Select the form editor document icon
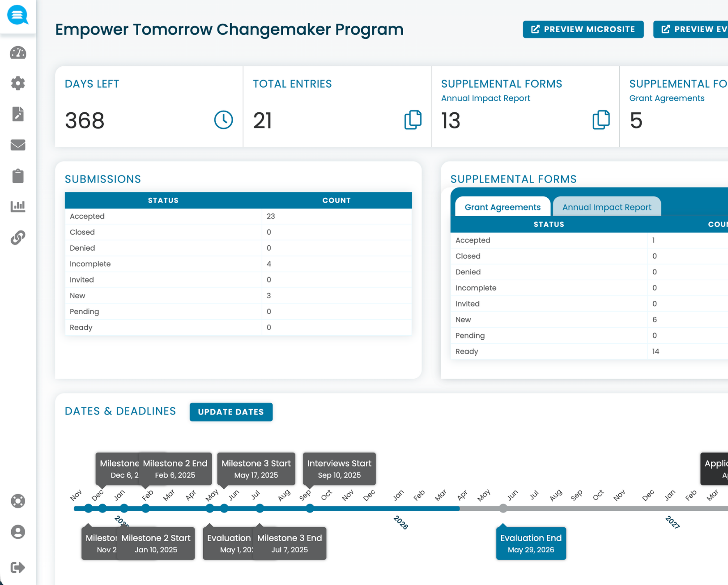This screenshot has height=585, width=728. [x=17, y=114]
